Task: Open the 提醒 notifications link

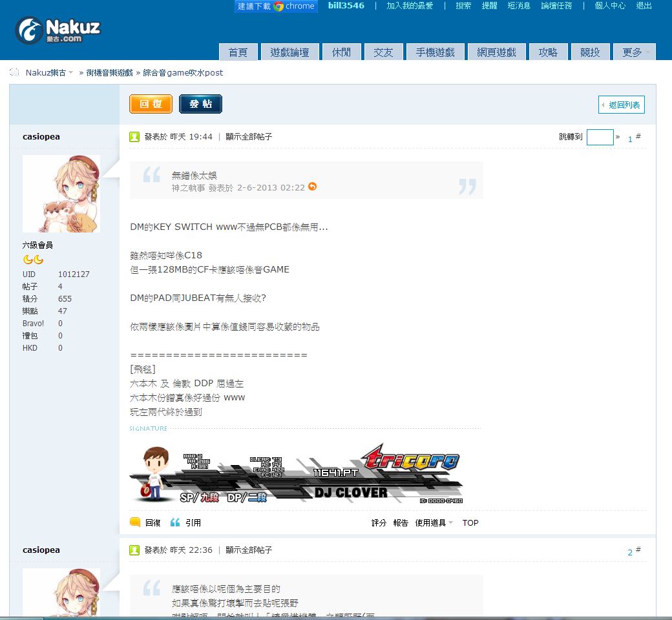Action: pos(489,6)
